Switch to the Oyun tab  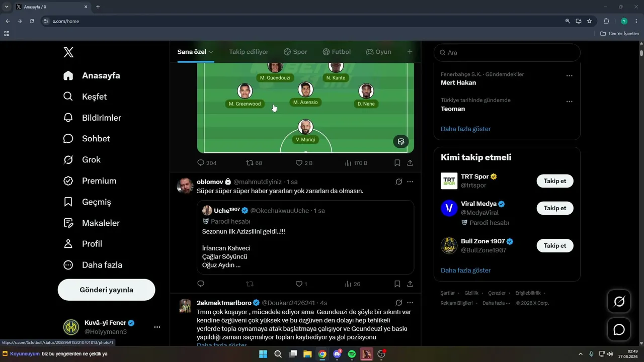(x=378, y=52)
